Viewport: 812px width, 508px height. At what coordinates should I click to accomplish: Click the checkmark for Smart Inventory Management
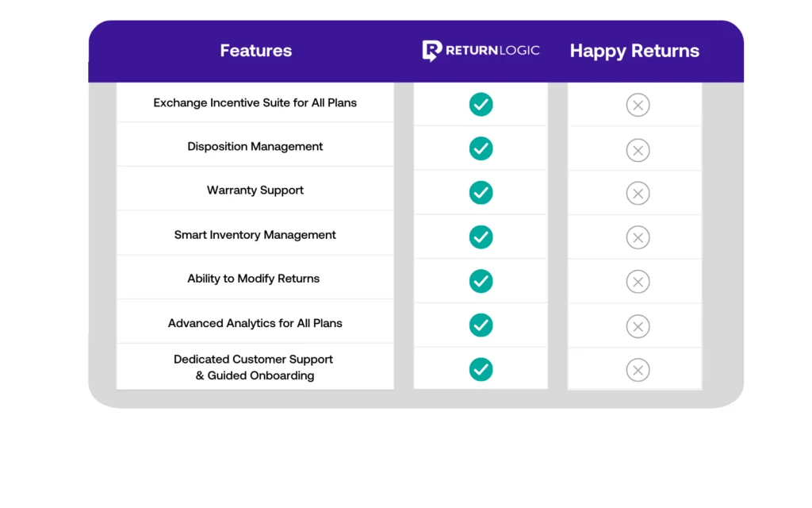(481, 237)
